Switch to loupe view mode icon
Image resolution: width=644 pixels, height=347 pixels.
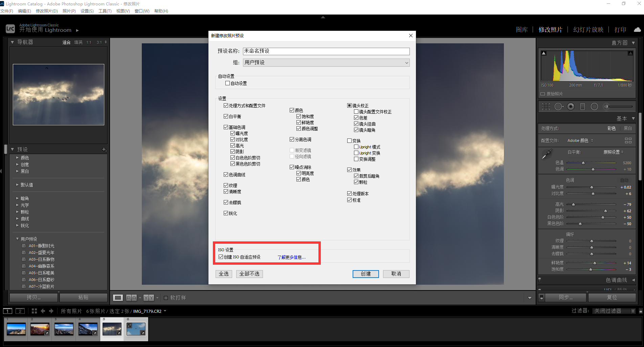[x=118, y=298]
